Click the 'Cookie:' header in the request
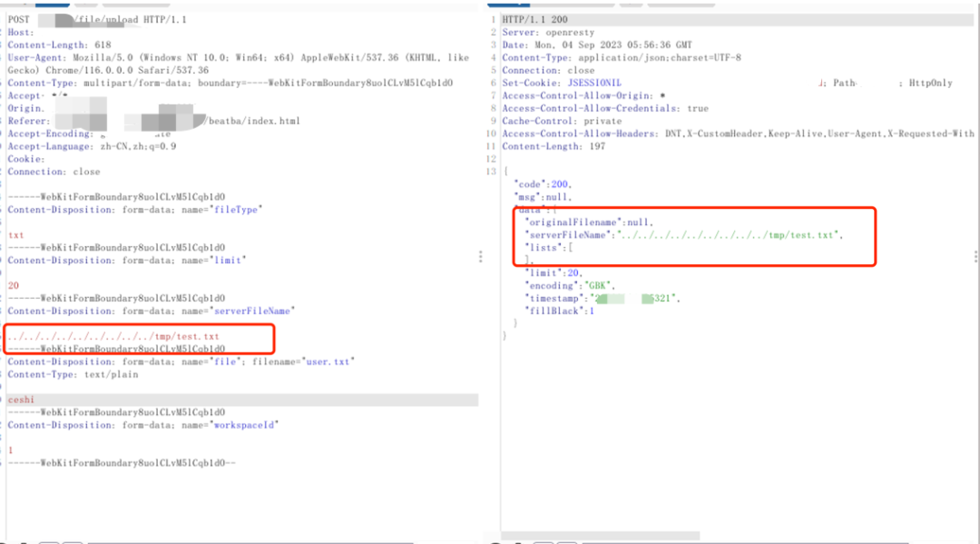This screenshot has width=980, height=544. (26, 159)
